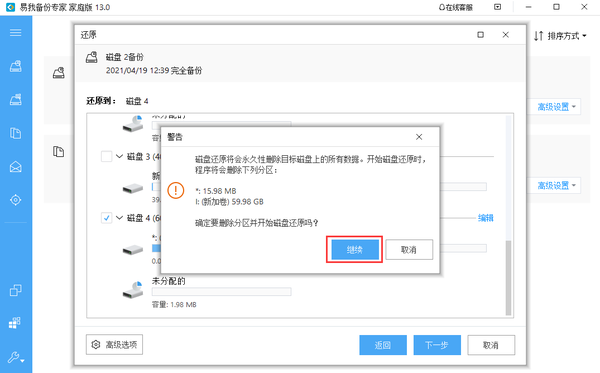Check the Disk 3 checkbox

tap(106, 156)
